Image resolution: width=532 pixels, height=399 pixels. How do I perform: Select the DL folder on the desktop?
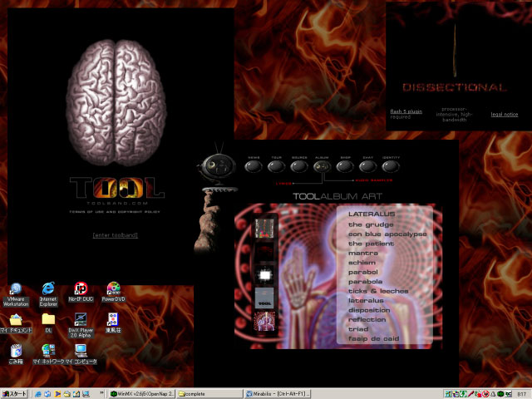coord(48,321)
